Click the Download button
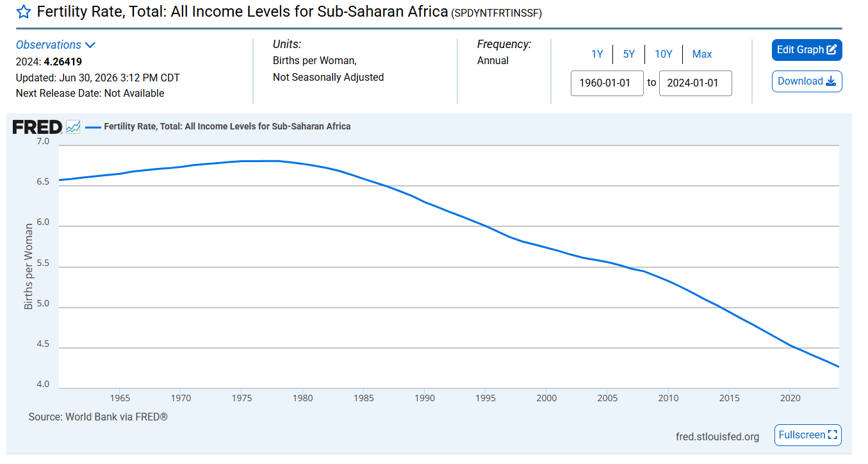868x464 pixels. tap(807, 81)
